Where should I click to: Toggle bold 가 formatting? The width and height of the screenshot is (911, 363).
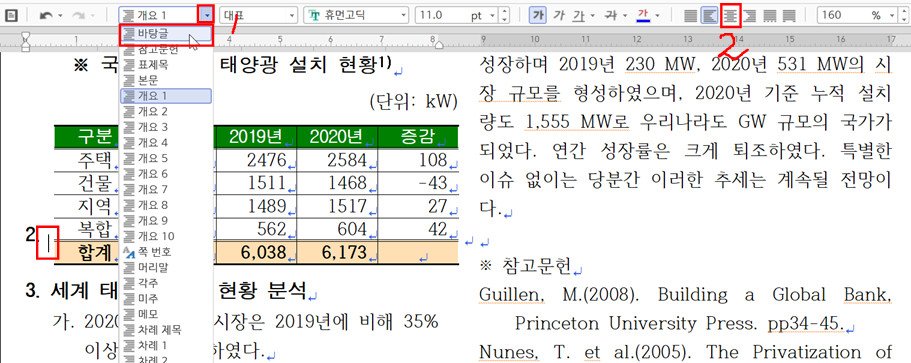click(x=538, y=15)
